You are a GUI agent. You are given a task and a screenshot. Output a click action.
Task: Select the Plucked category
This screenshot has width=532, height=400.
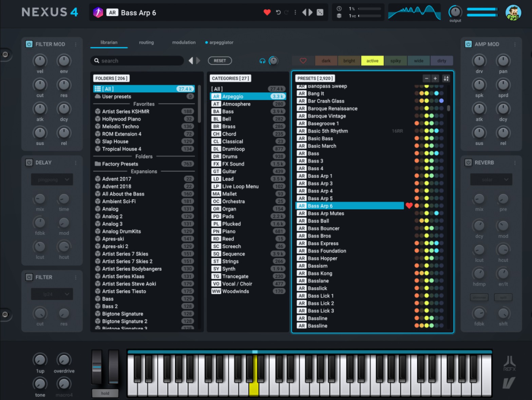click(x=248, y=224)
